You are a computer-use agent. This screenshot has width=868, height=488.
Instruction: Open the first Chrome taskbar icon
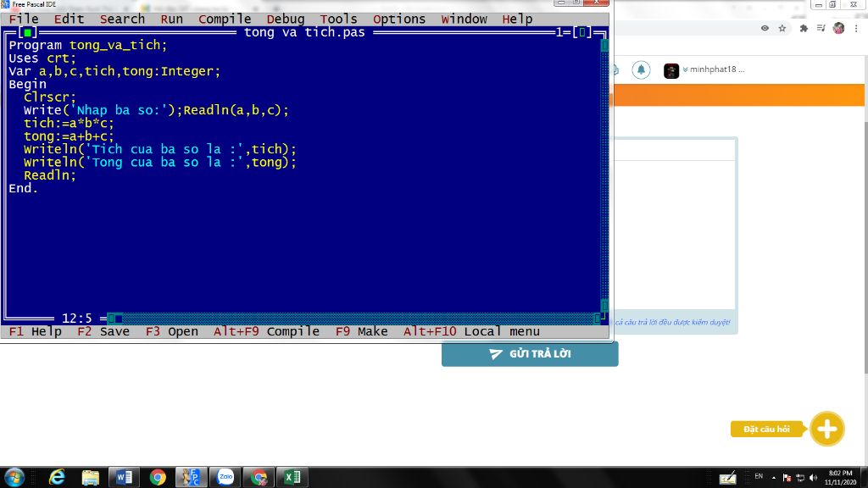(158, 477)
